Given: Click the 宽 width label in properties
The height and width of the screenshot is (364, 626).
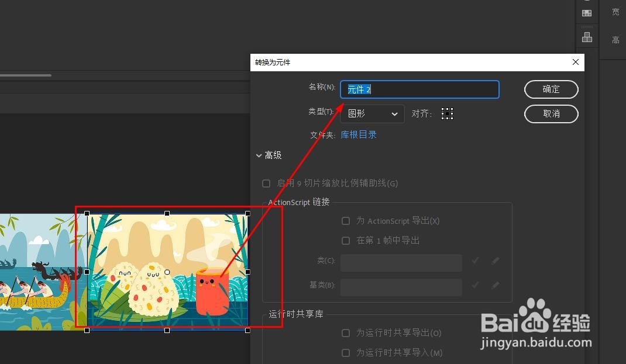Looking at the screenshot, I should [615, 12].
